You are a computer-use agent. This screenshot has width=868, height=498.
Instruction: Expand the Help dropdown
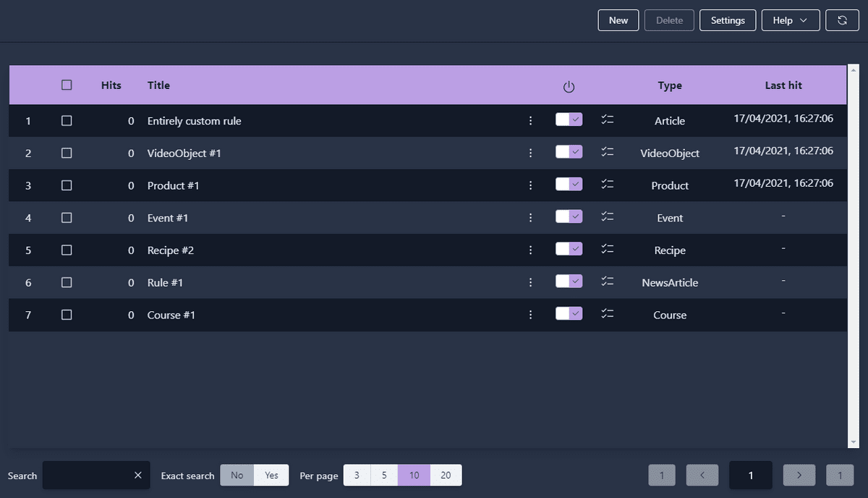pos(791,20)
